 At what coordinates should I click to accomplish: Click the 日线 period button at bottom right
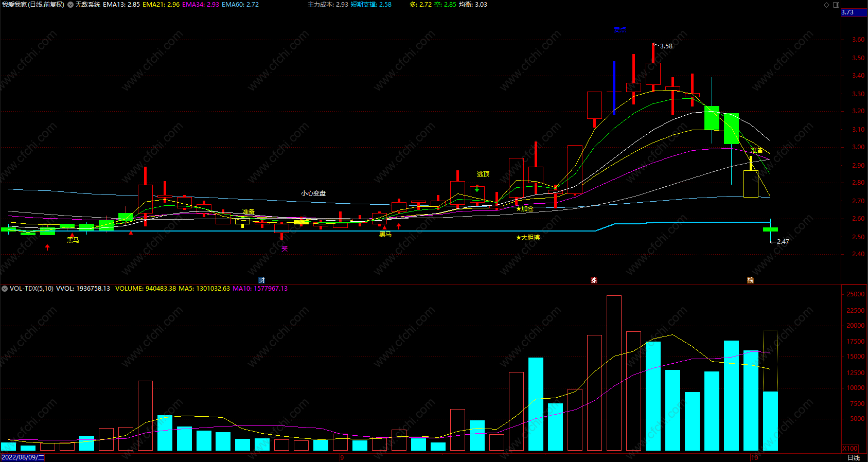coord(854,457)
